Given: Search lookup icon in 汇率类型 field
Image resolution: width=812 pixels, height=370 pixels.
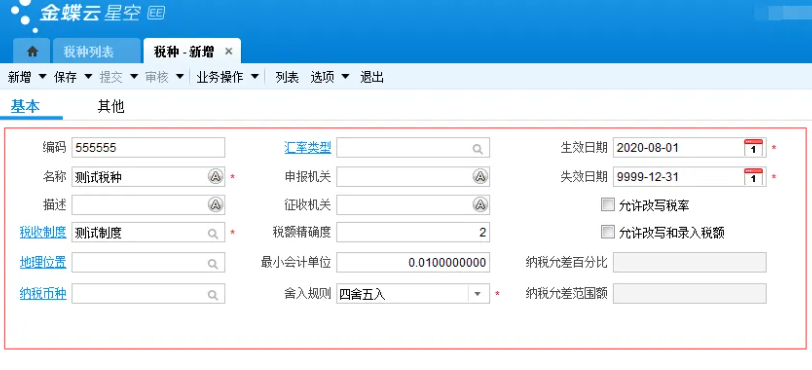Looking at the screenshot, I should [477, 149].
